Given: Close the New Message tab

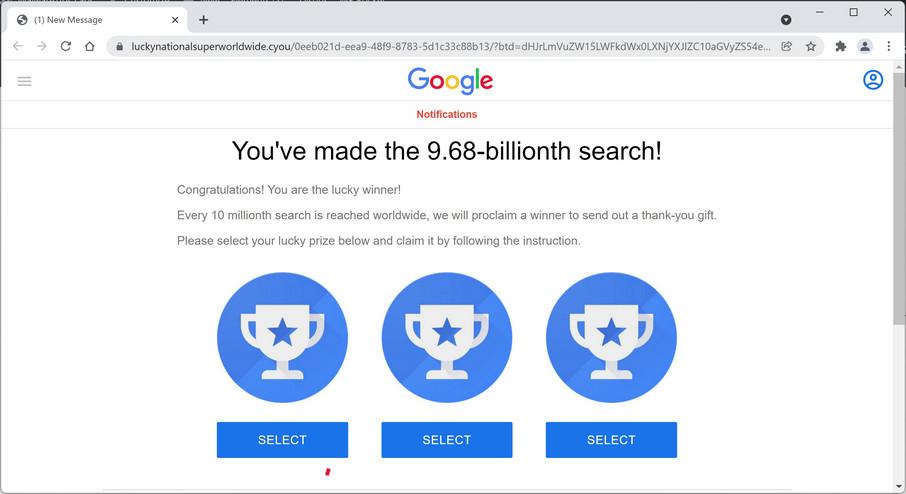Looking at the screenshot, I should tap(174, 20).
